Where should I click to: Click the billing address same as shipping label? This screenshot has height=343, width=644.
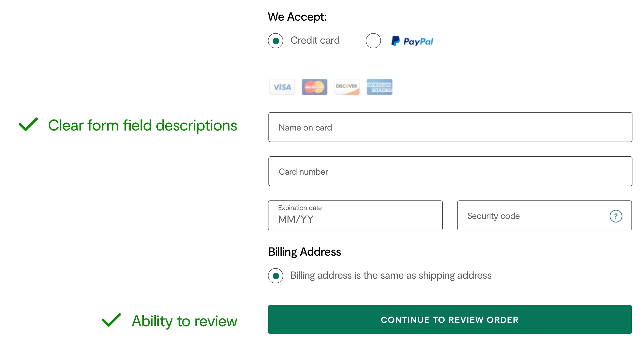click(391, 276)
